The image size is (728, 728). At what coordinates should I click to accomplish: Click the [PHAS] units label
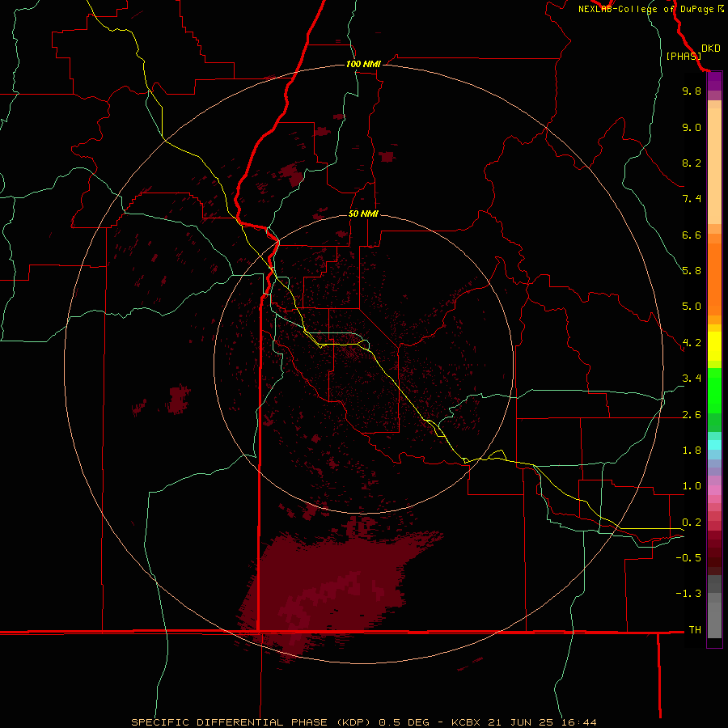click(x=684, y=57)
